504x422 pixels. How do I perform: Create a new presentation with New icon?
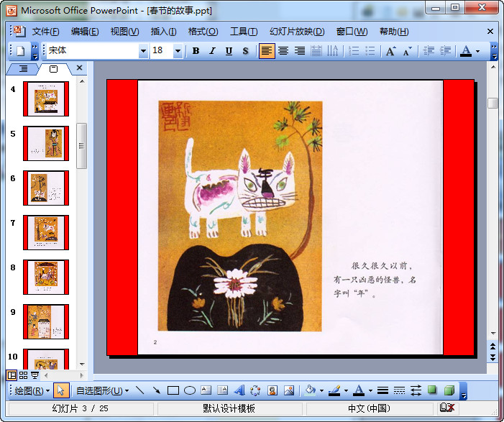point(21,51)
